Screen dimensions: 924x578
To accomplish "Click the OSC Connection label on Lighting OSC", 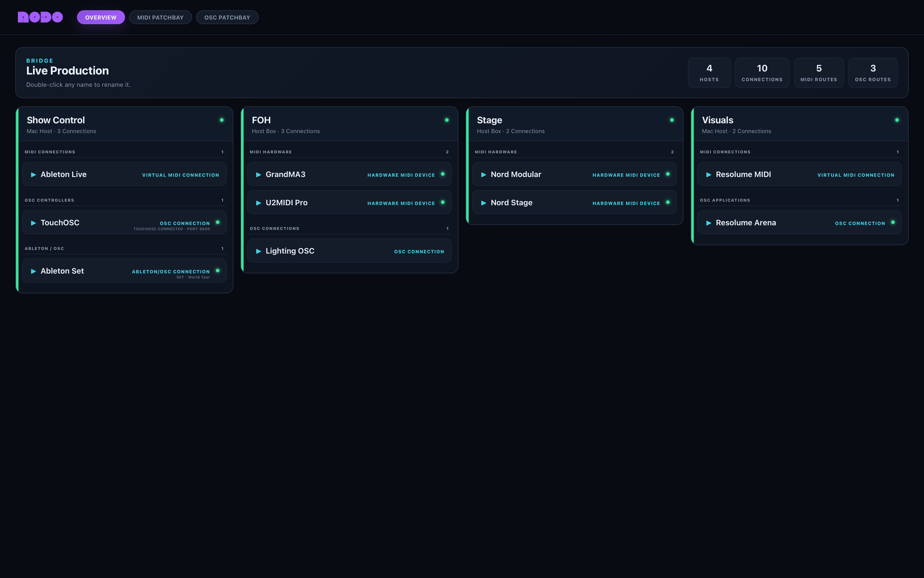I will click(x=419, y=251).
